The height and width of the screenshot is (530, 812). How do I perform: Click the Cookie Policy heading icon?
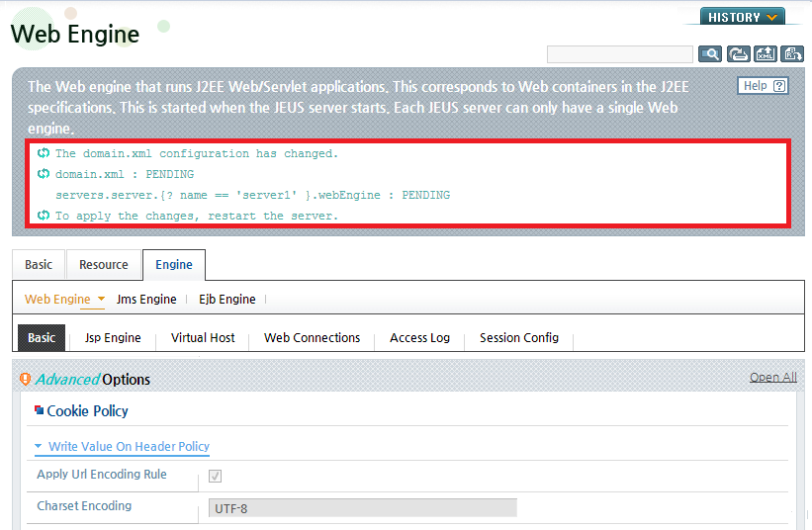pos(39,410)
